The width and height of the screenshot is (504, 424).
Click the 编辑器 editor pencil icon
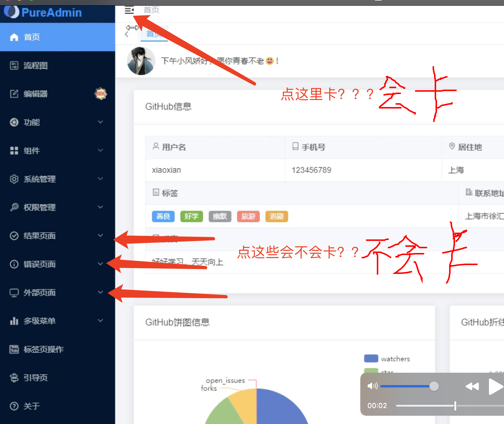coord(14,94)
